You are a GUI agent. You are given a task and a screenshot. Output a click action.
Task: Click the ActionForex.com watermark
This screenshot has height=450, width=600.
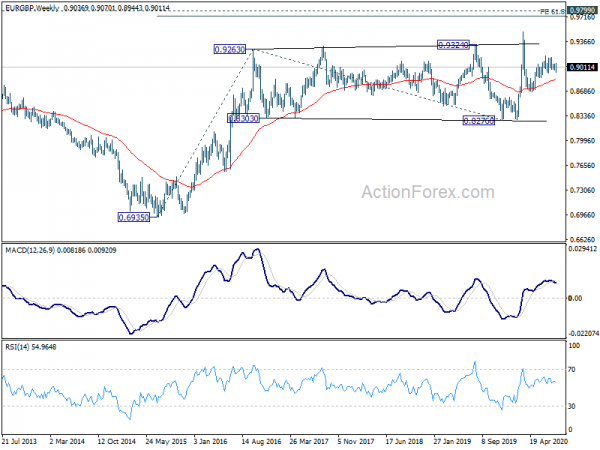tap(428, 192)
